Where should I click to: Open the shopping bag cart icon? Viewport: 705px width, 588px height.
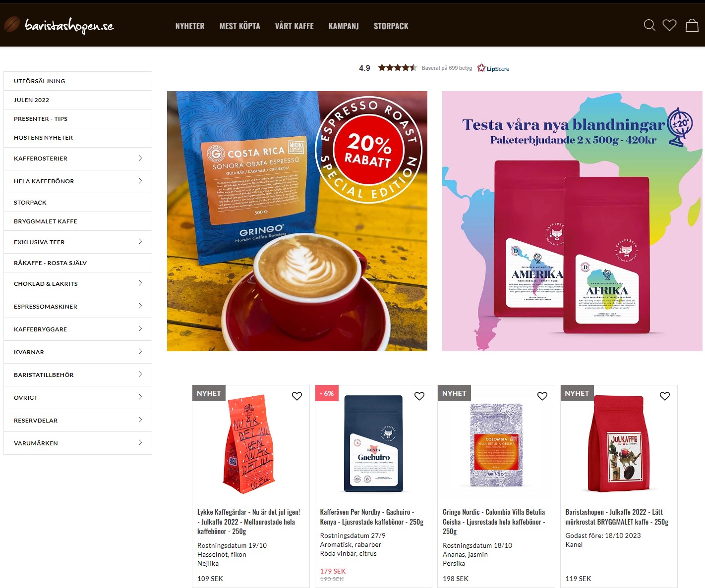tap(692, 25)
